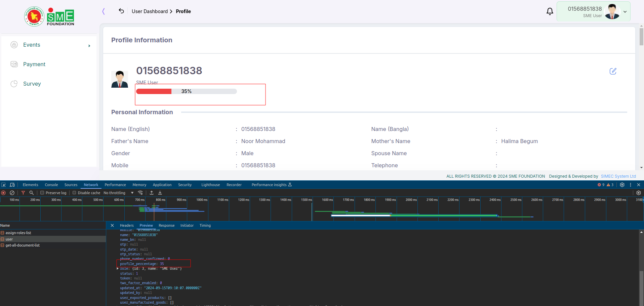Screen dimensions: 644x306
Task: Click the user avatar in header
Action: [x=612, y=11]
